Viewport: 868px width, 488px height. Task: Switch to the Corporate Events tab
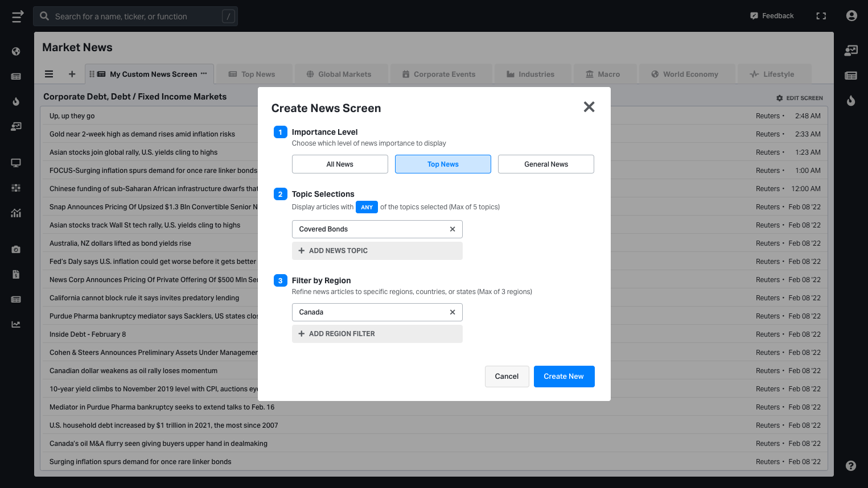[x=441, y=73]
